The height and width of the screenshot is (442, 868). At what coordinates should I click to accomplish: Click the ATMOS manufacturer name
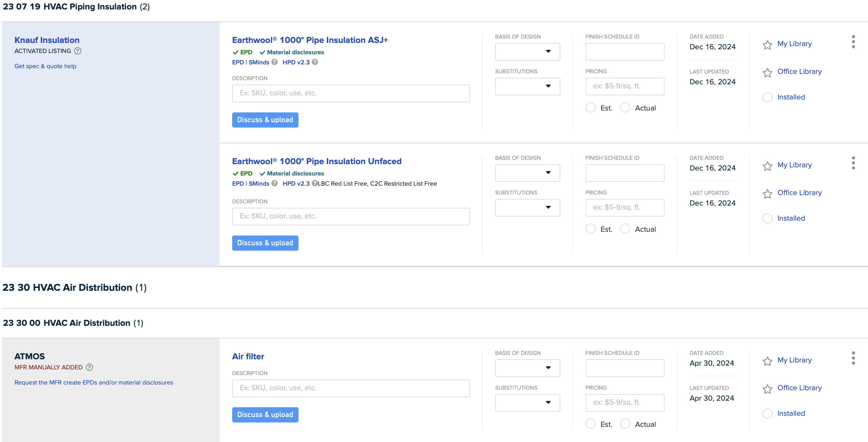coord(29,356)
